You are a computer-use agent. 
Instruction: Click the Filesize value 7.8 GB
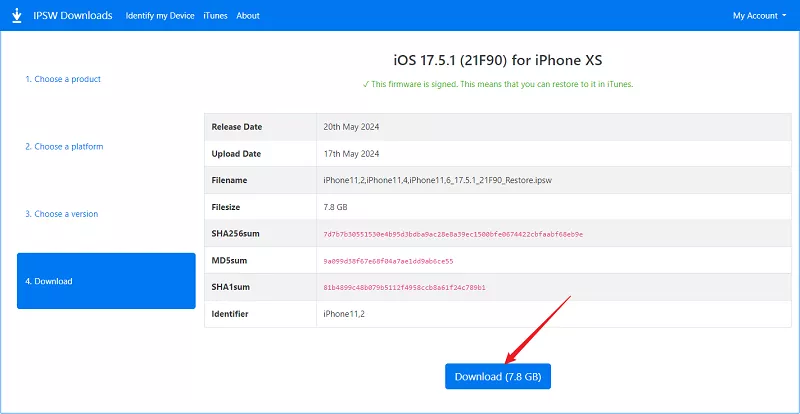pyautogui.click(x=336, y=207)
